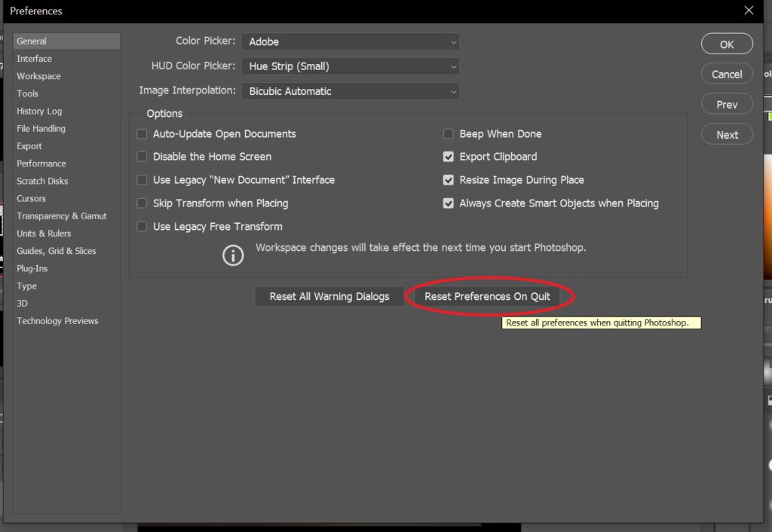Enable Beep When Done checkbox

click(448, 134)
